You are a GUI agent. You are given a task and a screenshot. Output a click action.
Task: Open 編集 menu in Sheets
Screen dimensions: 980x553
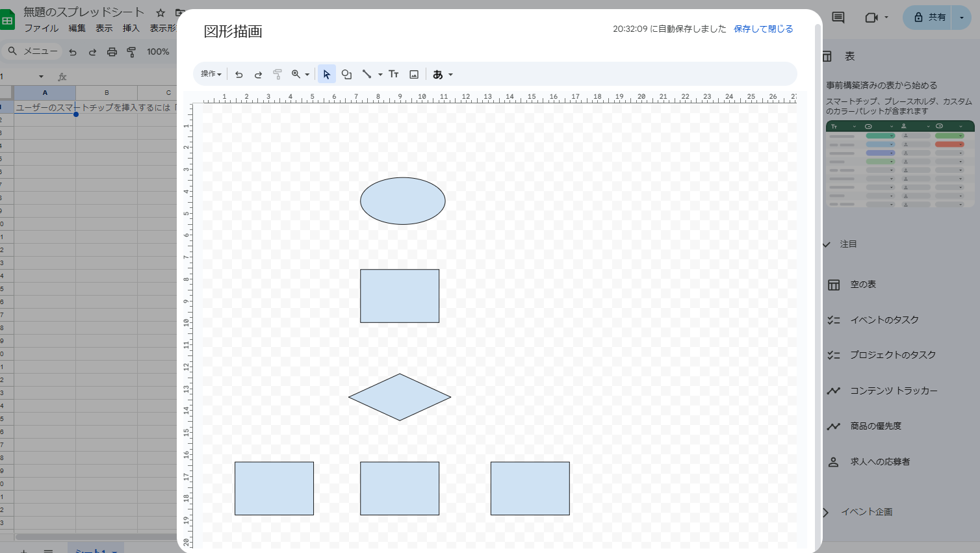(77, 28)
